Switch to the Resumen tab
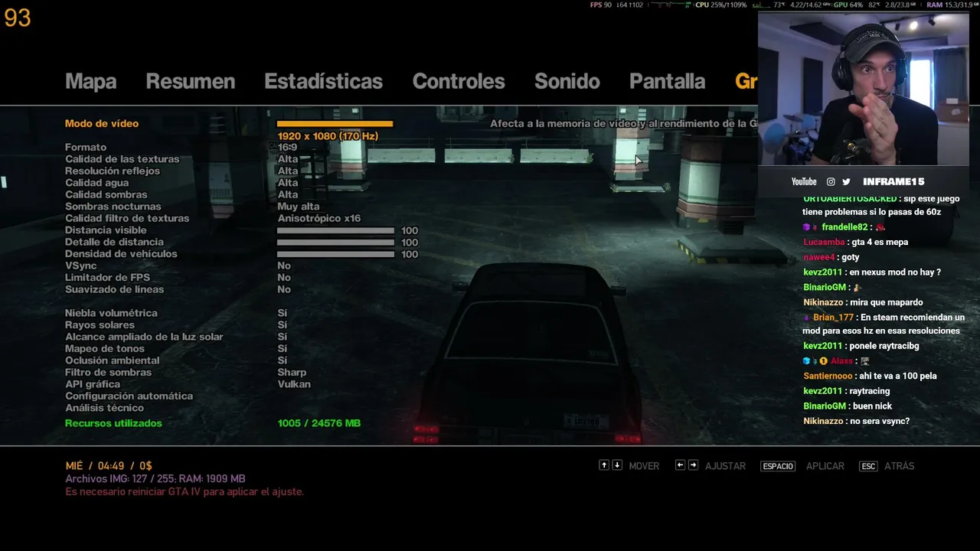The image size is (980, 551). 191,81
